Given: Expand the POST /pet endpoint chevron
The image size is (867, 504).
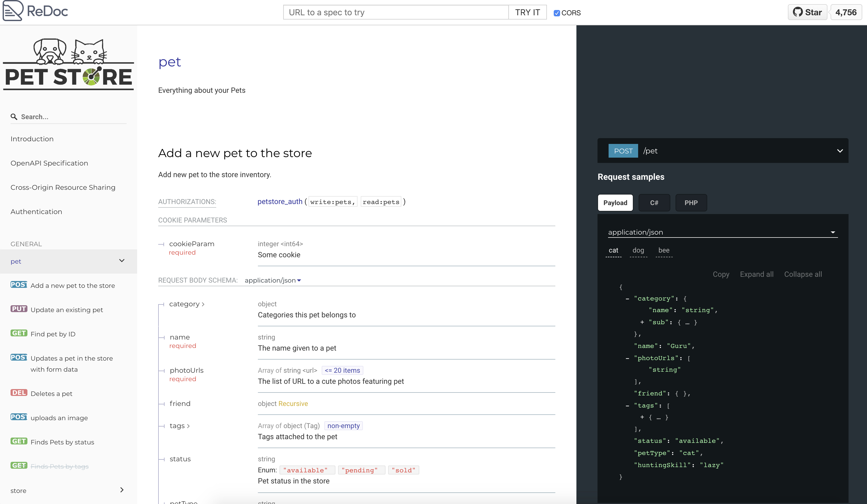Looking at the screenshot, I should pyautogui.click(x=840, y=151).
